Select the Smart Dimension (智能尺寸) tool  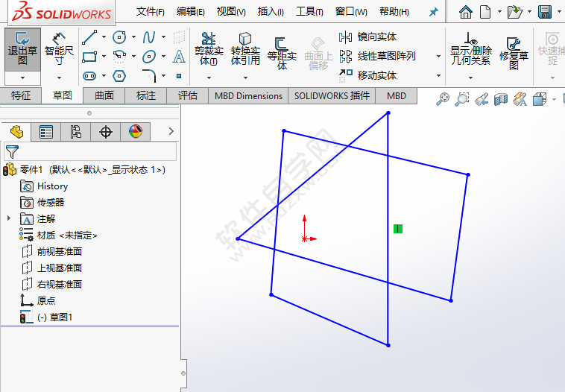click(59, 50)
